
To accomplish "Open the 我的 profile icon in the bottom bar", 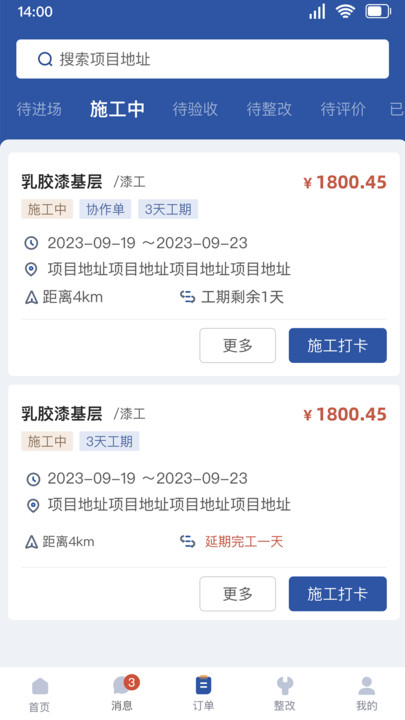I will tap(366, 686).
